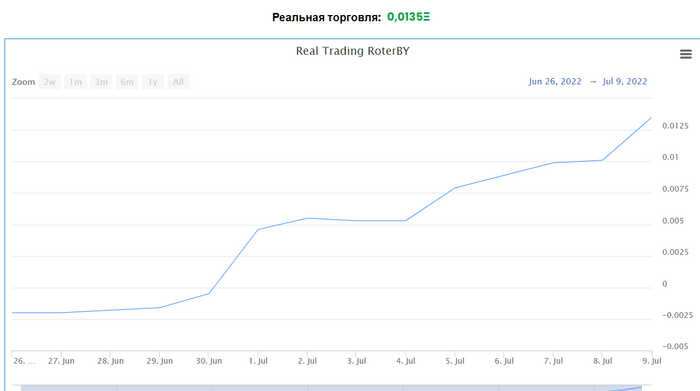700x391 pixels.
Task: Click the 29. Jun x-axis label
Action: [159, 361]
